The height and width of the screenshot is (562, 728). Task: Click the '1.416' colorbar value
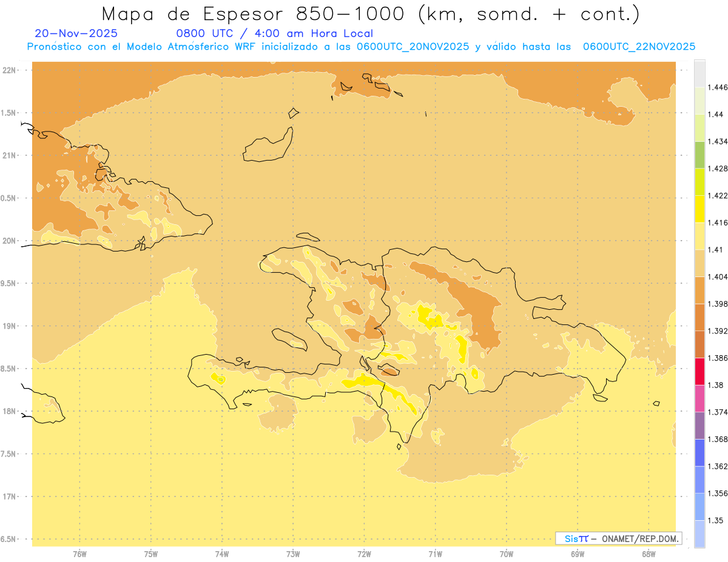[x=718, y=222]
